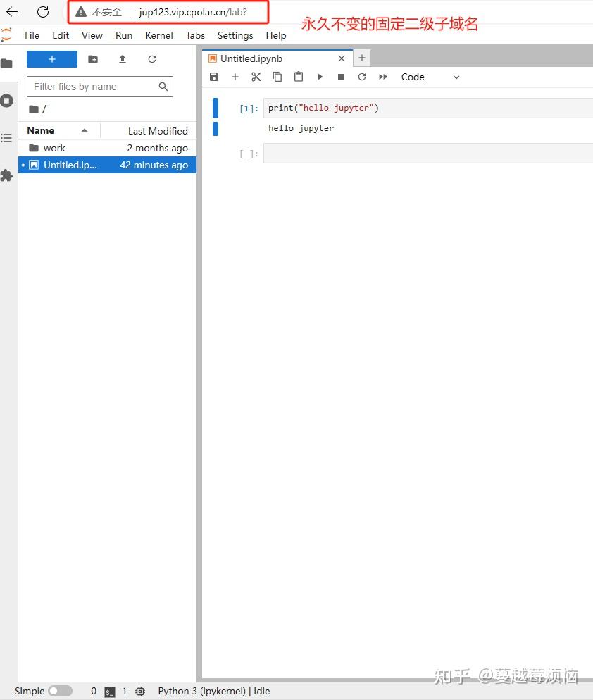593x700 pixels.
Task: Click '2 months ago' modified time
Action: (157, 148)
